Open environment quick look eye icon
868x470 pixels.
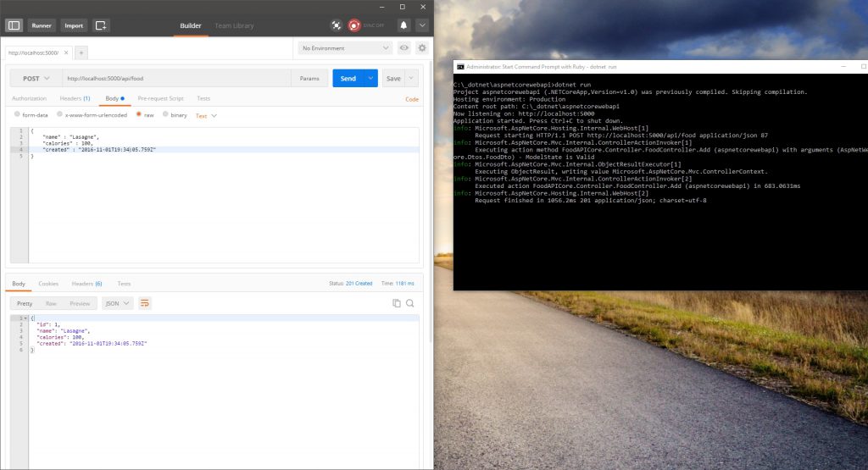[x=404, y=48]
